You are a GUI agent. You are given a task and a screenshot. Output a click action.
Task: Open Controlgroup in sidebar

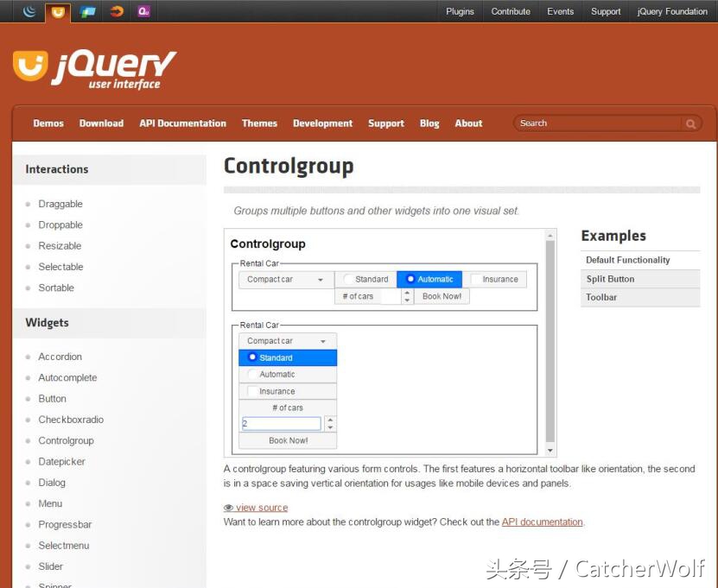66,440
